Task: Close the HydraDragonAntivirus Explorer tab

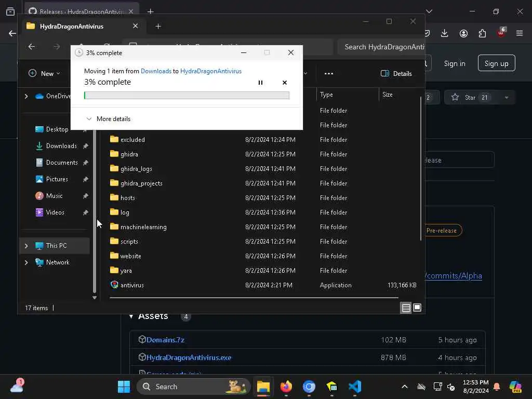Action: coord(136,26)
